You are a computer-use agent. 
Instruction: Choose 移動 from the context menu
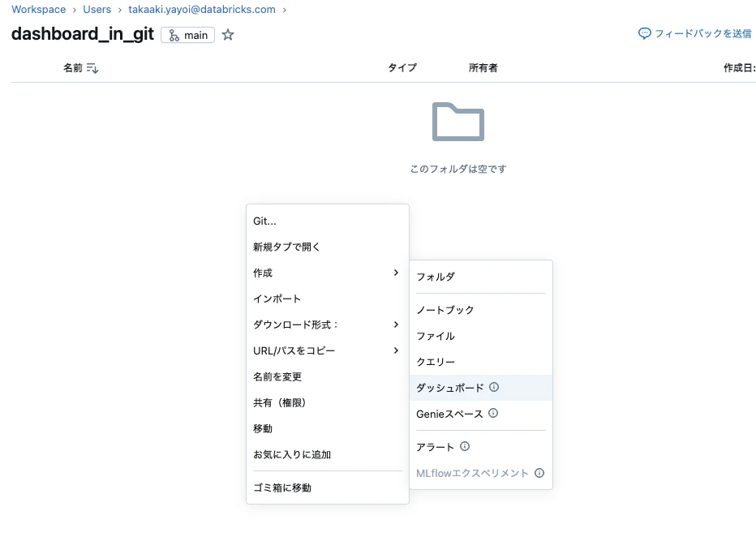click(328, 428)
